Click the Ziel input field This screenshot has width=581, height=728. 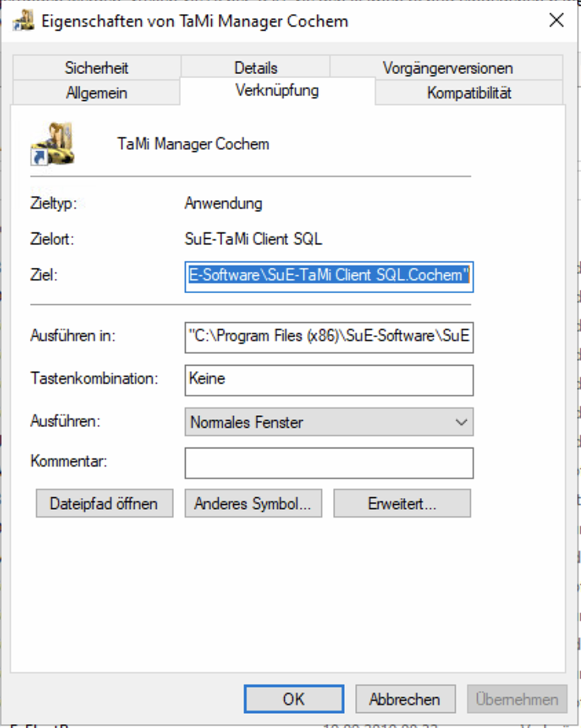point(329,277)
